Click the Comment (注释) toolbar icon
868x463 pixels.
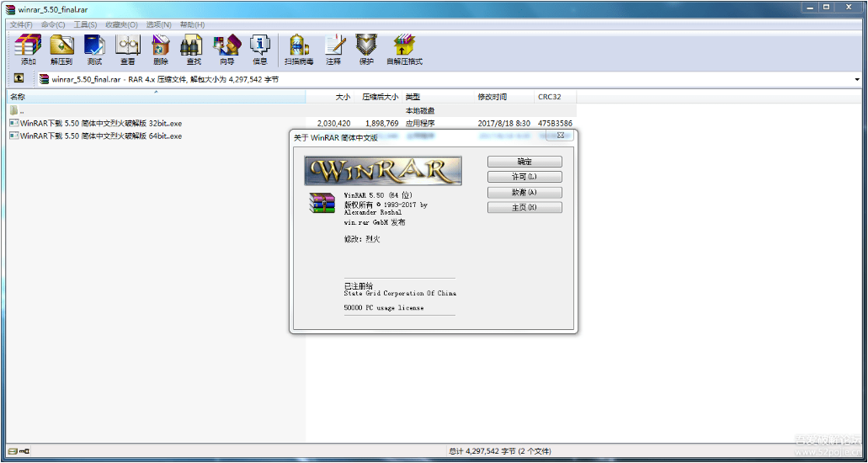(x=333, y=50)
